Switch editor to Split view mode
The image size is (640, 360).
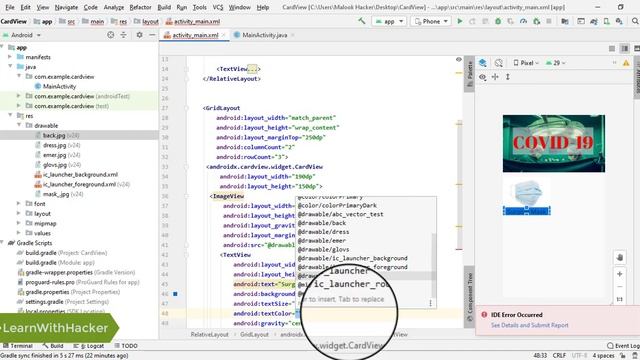[624, 49]
